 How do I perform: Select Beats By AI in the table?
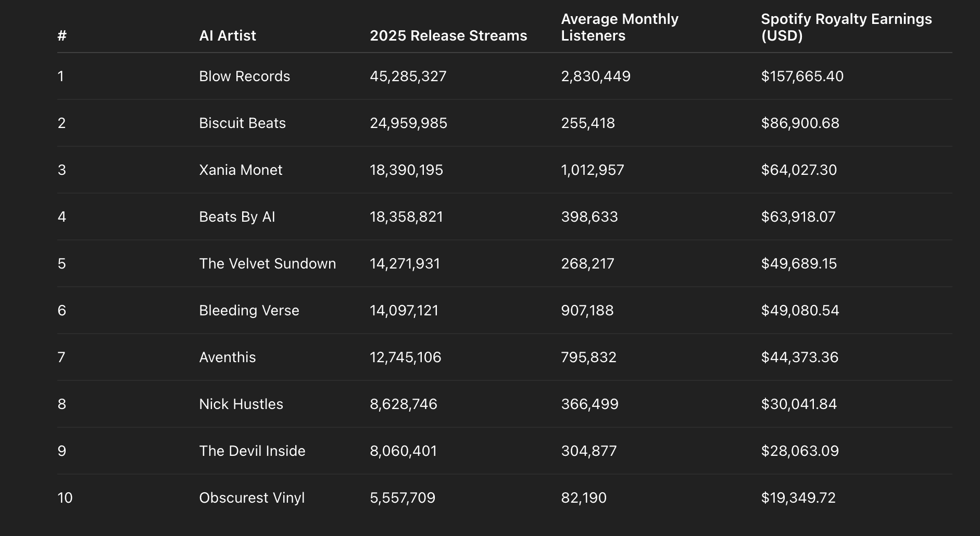(x=236, y=216)
